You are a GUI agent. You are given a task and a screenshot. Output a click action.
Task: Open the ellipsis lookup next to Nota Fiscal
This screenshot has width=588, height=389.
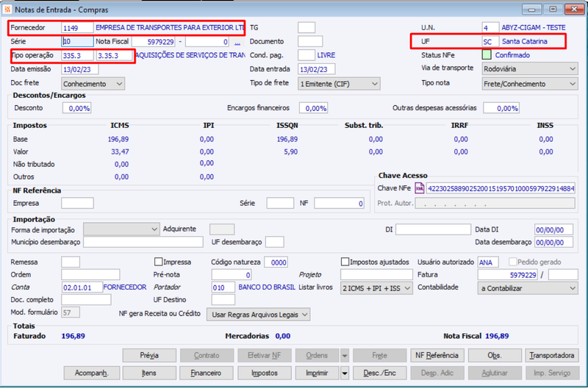(237, 42)
